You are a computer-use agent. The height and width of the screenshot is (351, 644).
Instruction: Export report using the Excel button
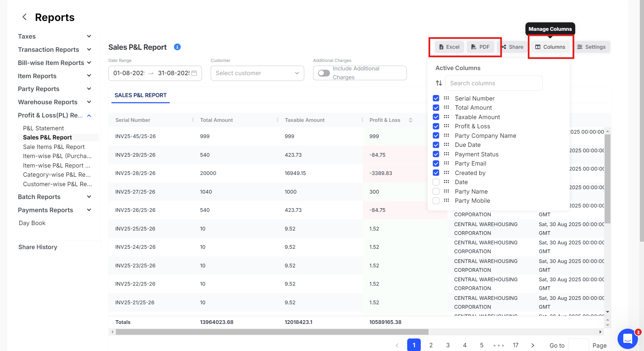click(x=449, y=47)
